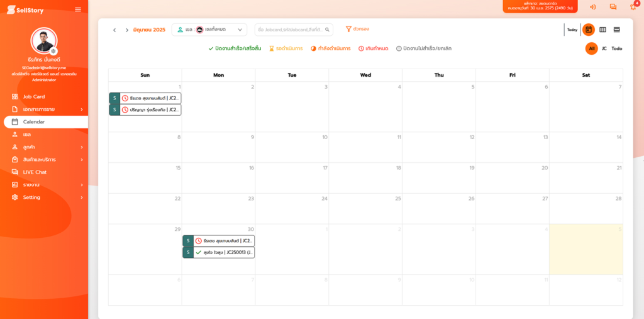This screenshot has width=644, height=319.
Task: Click the megaphone announcements icon
Action: click(x=592, y=7)
